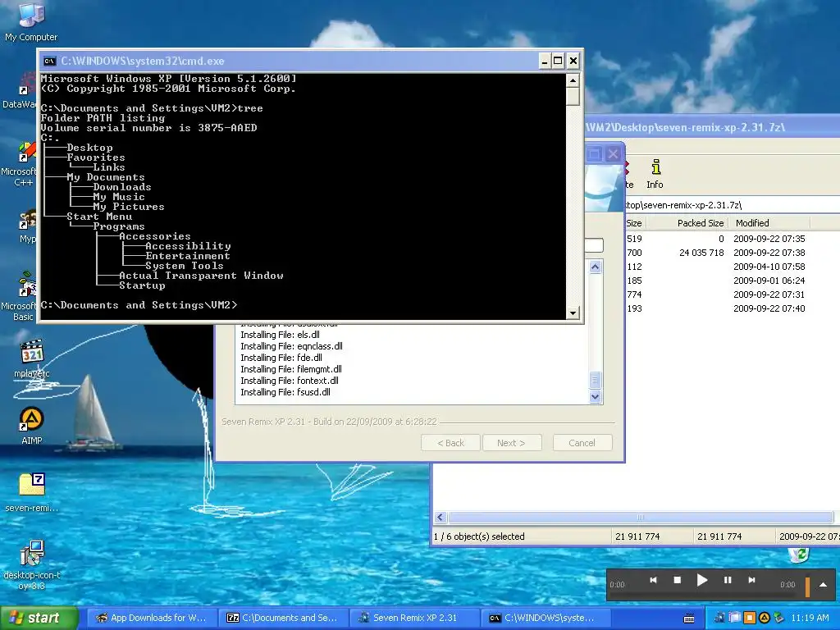This screenshot has height=630, width=840.
Task: Click 'Installing File: filemgmt.dll' log line
Action: click(x=291, y=369)
